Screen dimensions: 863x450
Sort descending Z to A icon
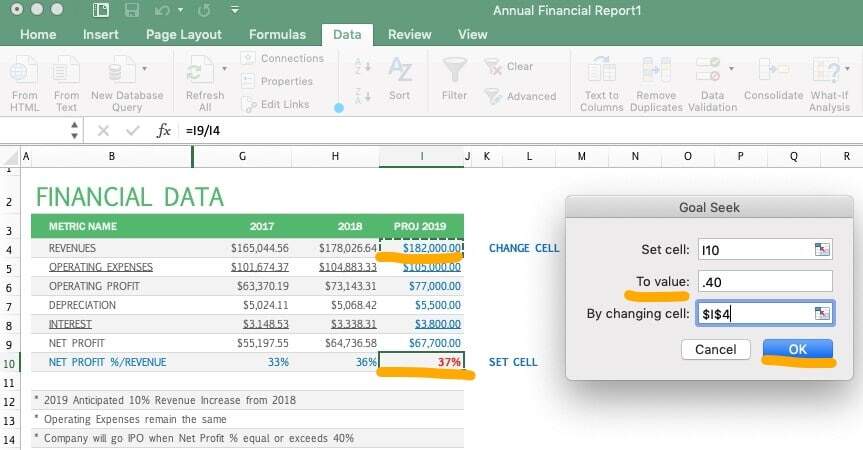pyautogui.click(x=362, y=96)
